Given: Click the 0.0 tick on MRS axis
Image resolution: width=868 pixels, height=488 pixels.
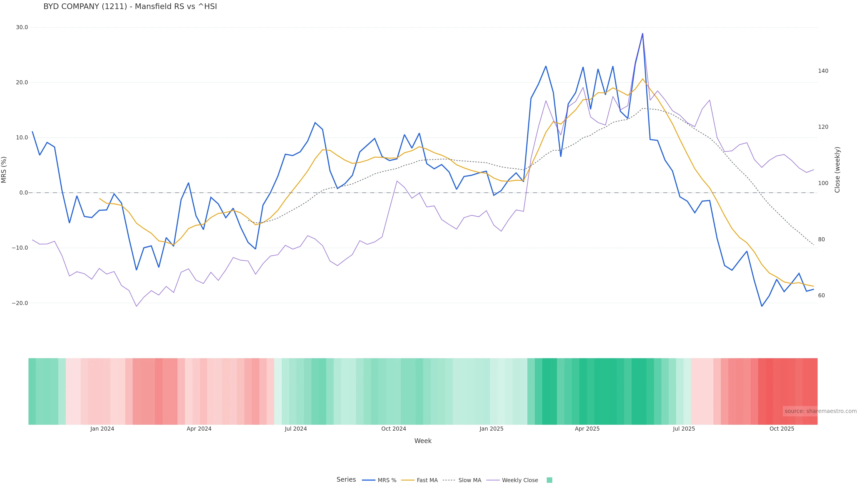Looking at the screenshot, I should [x=24, y=193].
